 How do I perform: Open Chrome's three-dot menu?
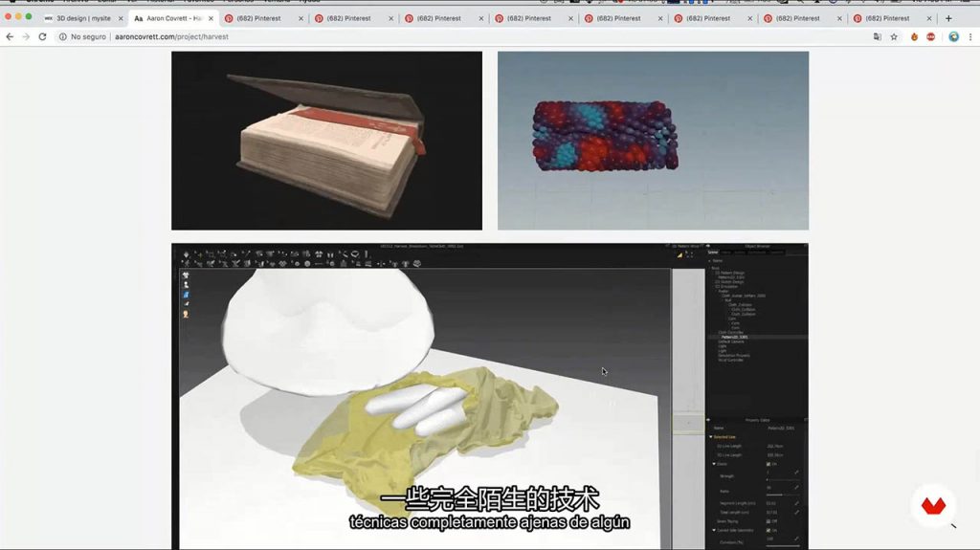pos(970,37)
